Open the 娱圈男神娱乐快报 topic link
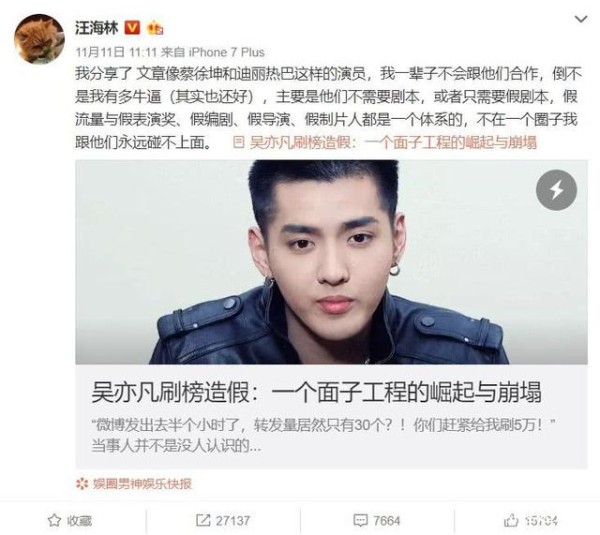Screen dimensions: 600x535 [x=142, y=484]
